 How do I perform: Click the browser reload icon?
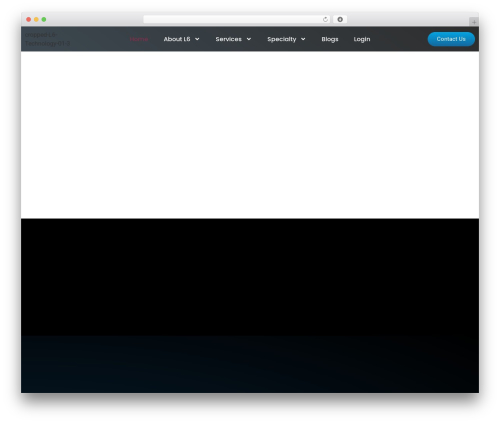tap(325, 19)
